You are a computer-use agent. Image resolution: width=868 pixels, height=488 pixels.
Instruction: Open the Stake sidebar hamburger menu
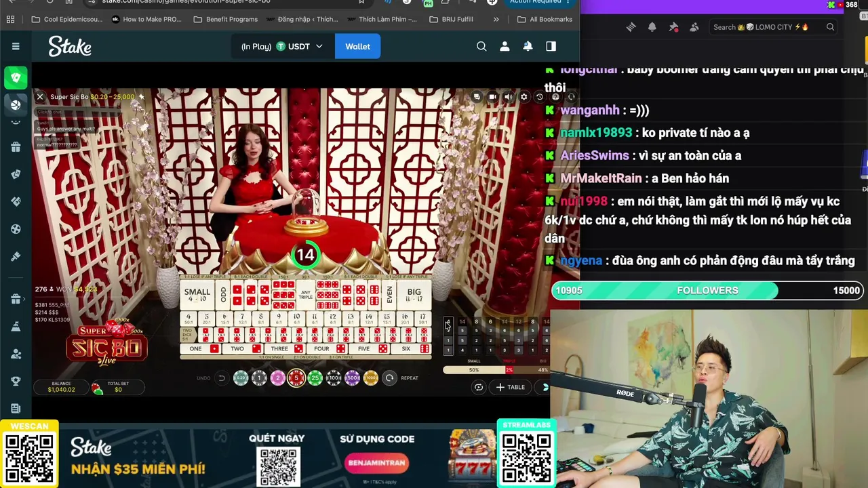click(16, 46)
